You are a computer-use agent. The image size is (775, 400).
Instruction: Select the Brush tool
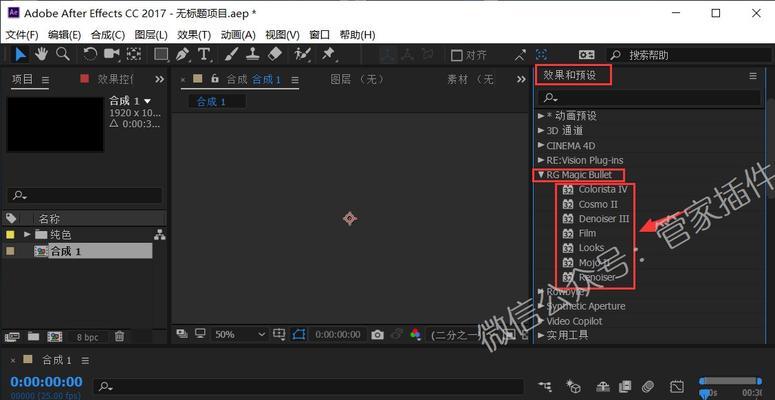(231, 54)
